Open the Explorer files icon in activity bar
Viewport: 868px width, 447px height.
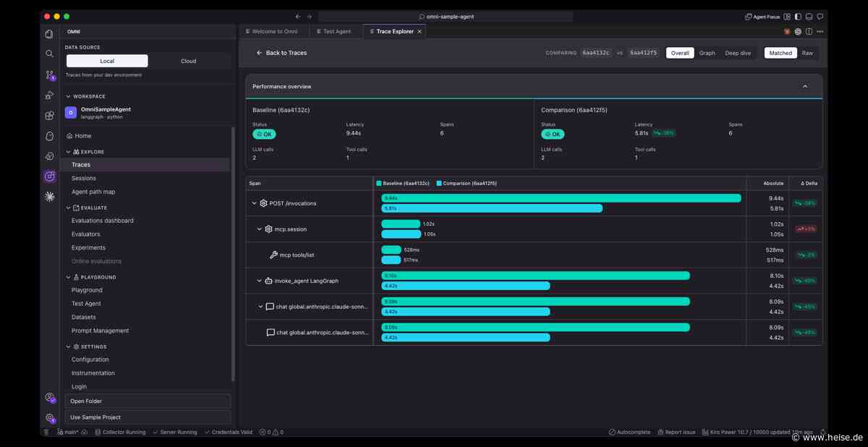[x=49, y=33]
